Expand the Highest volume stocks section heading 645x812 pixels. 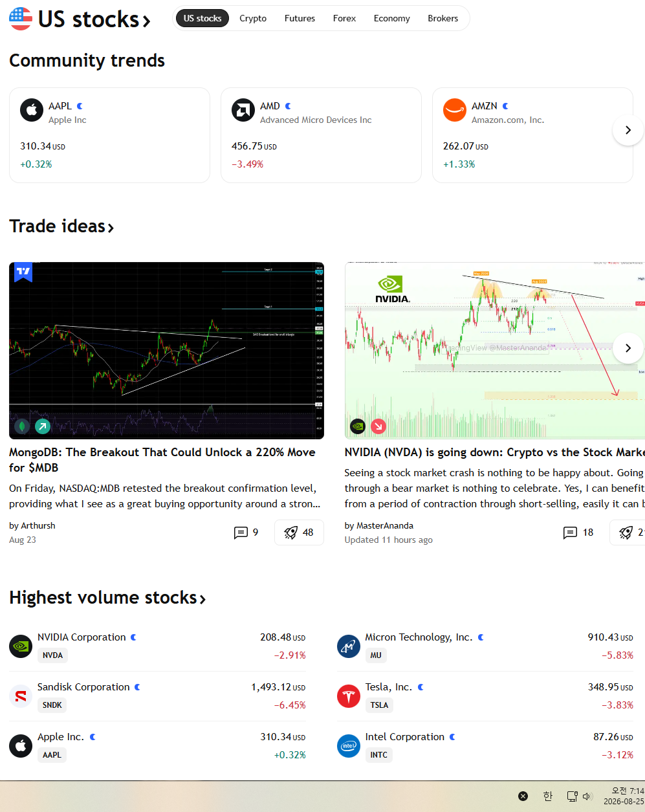point(107,597)
